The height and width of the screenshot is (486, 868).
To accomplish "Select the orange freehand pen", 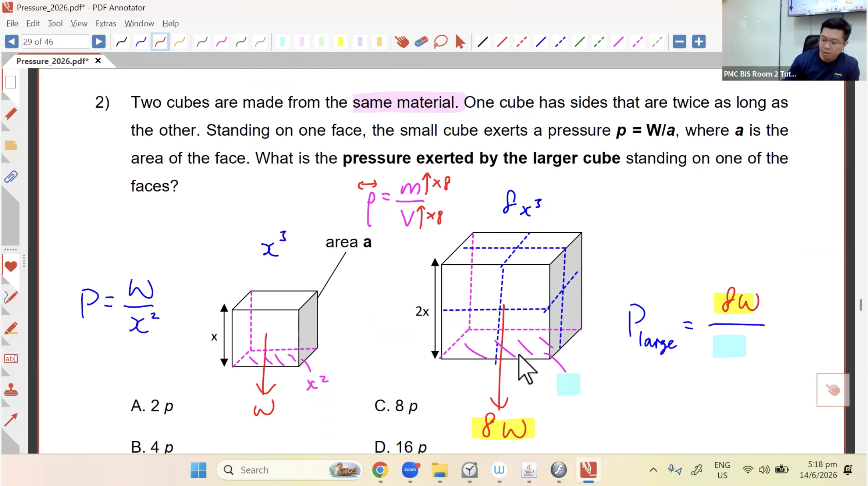I will click(x=179, y=42).
